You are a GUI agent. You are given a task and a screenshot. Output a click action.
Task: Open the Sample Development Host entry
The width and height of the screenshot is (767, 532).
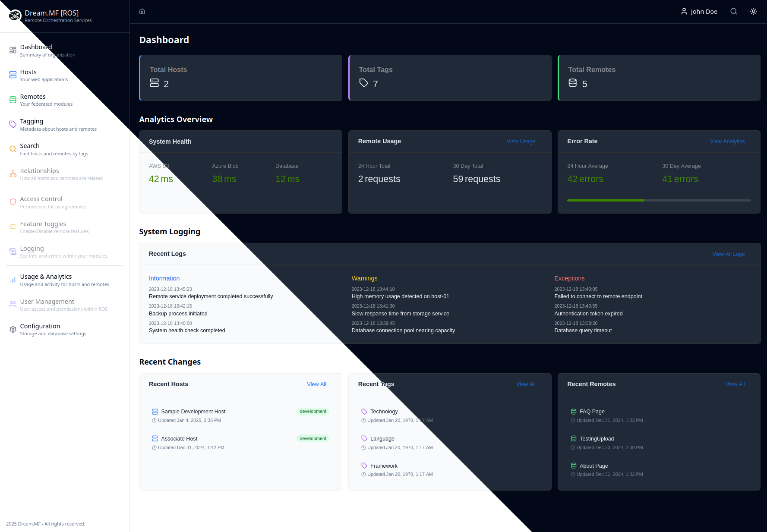point(193,412)
